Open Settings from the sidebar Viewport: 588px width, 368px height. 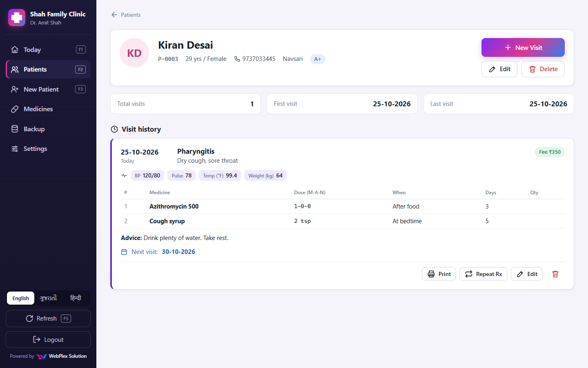(x=48, y=149)
